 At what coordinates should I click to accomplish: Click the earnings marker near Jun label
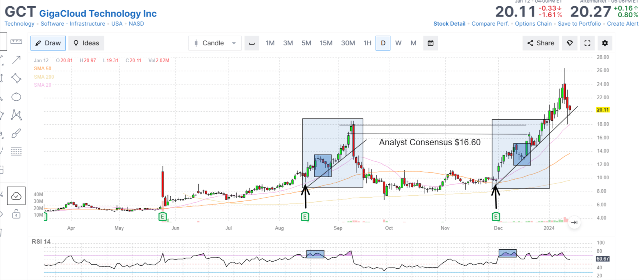pos(162,217)
